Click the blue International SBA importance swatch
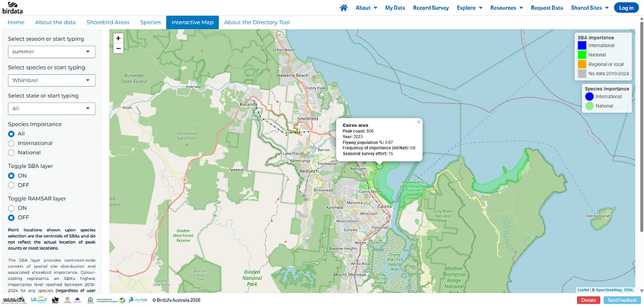The image size is (644, 306). point(581,45)
